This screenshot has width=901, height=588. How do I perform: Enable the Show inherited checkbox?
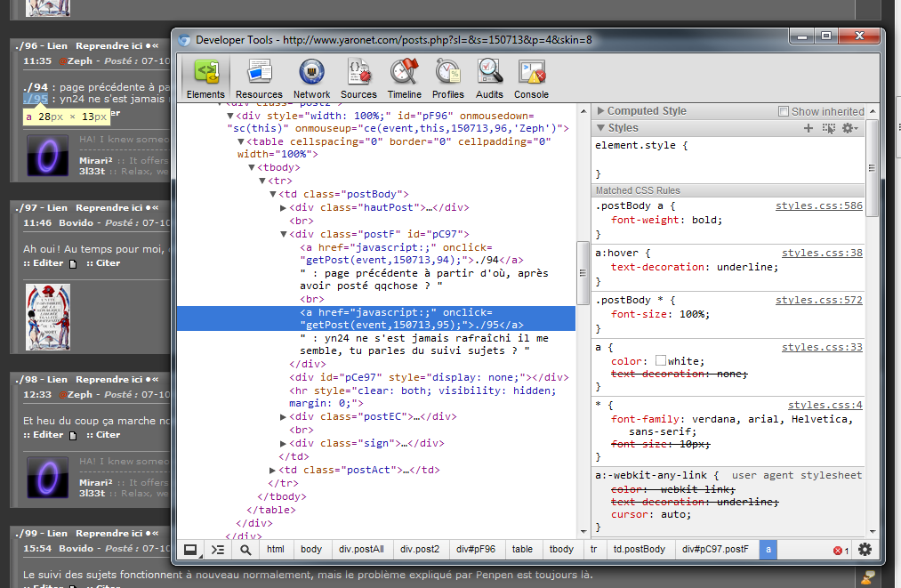(784, 111)
